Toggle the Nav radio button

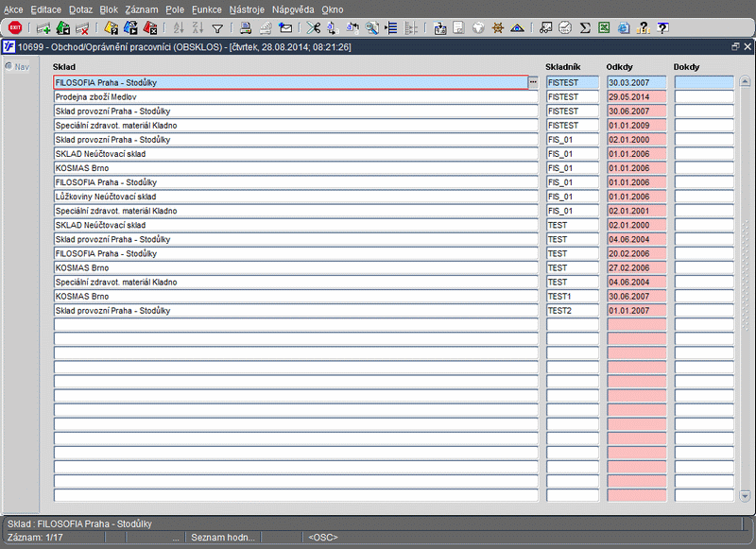click(9, 66)
